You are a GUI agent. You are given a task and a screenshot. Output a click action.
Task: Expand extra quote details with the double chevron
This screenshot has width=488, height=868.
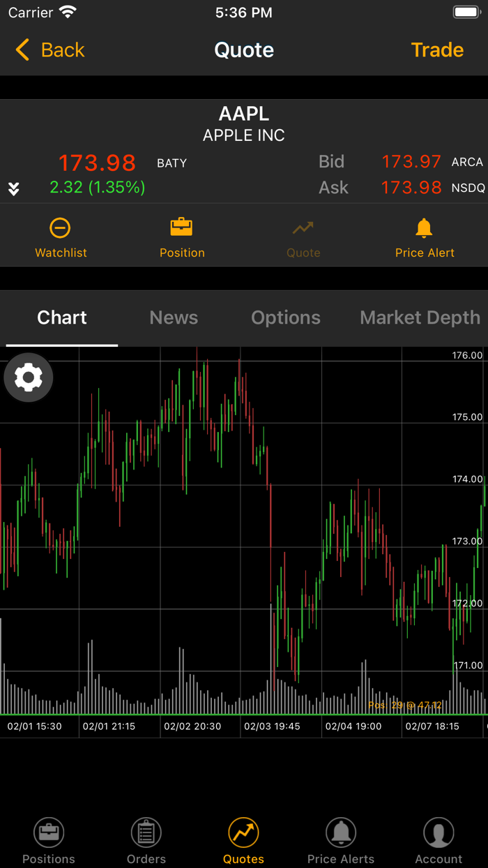coord(13,188)
